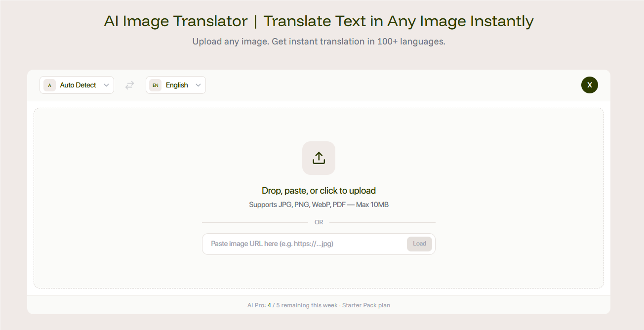Click the 'OR' divider label
Image resolution: width=644 pixels, height=330 pixels.
pyautogui.click(x=319, y=222)
